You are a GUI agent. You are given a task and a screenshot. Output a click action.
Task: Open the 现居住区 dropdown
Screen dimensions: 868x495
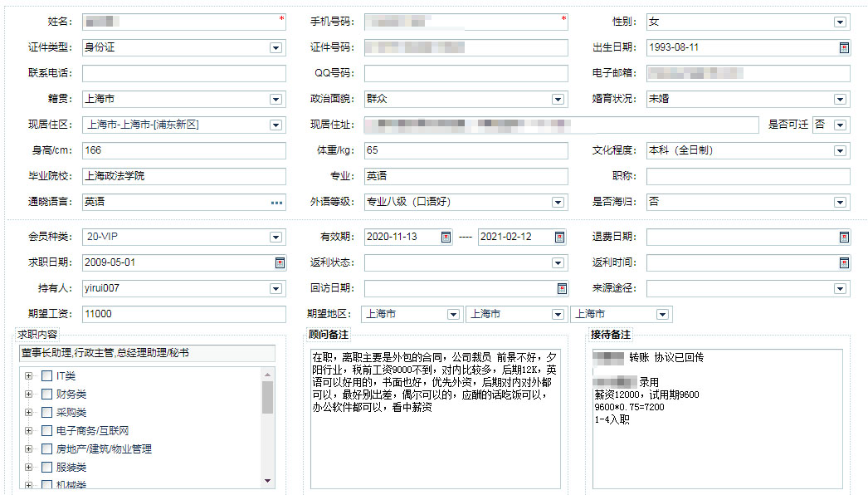[x=276, y=125]
